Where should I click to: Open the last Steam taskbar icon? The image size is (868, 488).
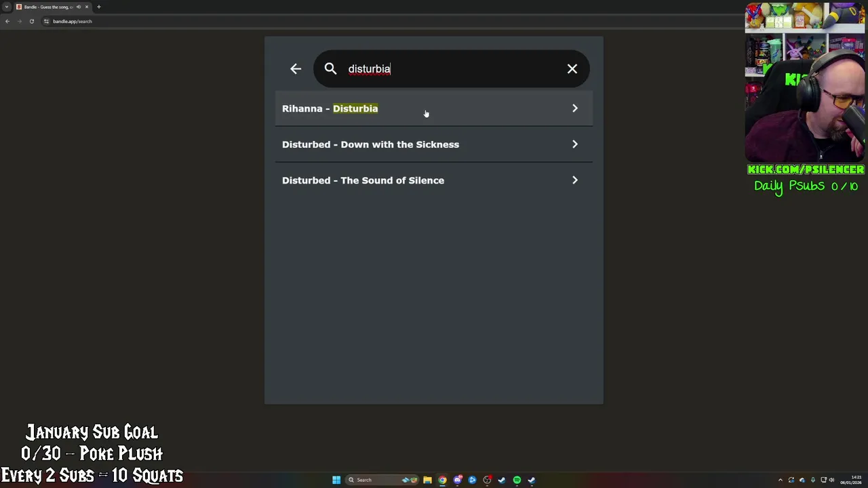[x=532, y=480]
